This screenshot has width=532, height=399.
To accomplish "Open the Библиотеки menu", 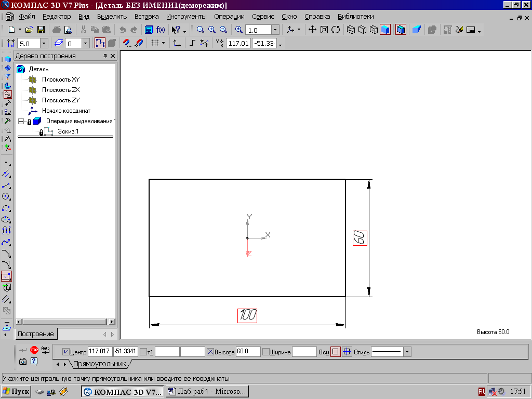I will (x=355, y=17).
